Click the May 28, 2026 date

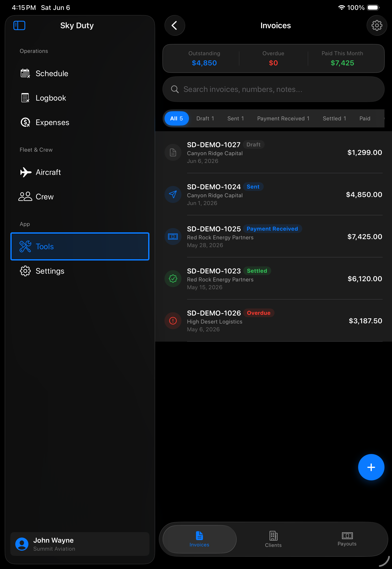tap(205, 245)
